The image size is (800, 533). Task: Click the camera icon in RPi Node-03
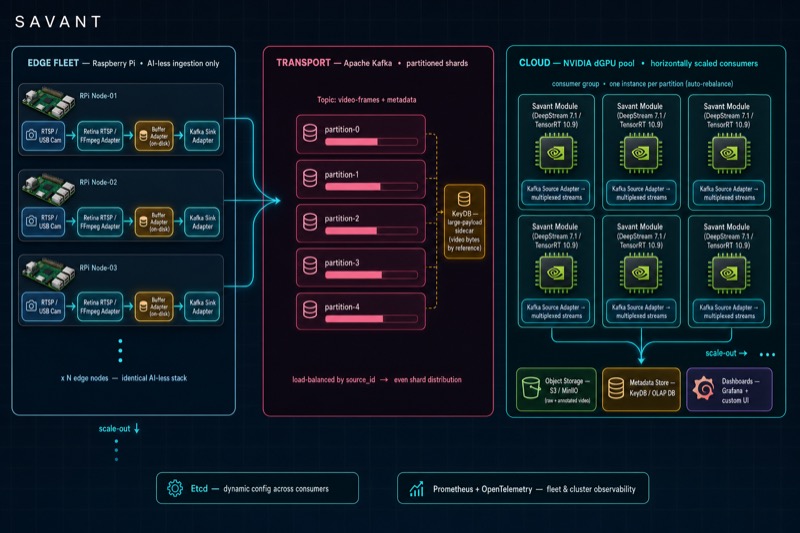point(31,306)
